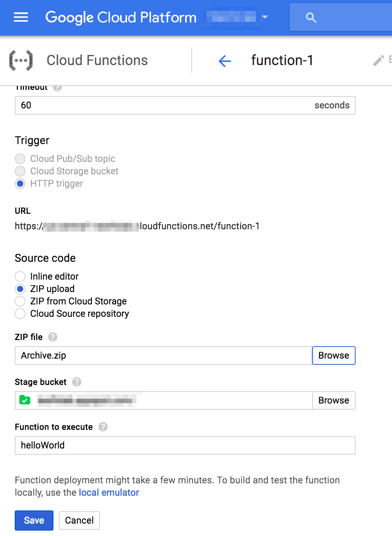Open the Stage bucket help tooltip icon
This screenshot has width=392, height=536.
pyautogui.click(x=77, y=382)
